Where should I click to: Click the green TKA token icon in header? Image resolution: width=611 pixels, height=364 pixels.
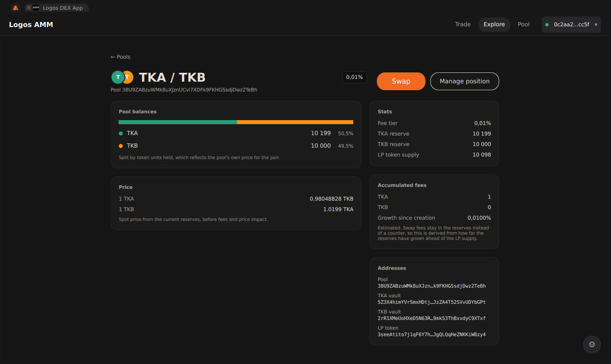(118, 77)
